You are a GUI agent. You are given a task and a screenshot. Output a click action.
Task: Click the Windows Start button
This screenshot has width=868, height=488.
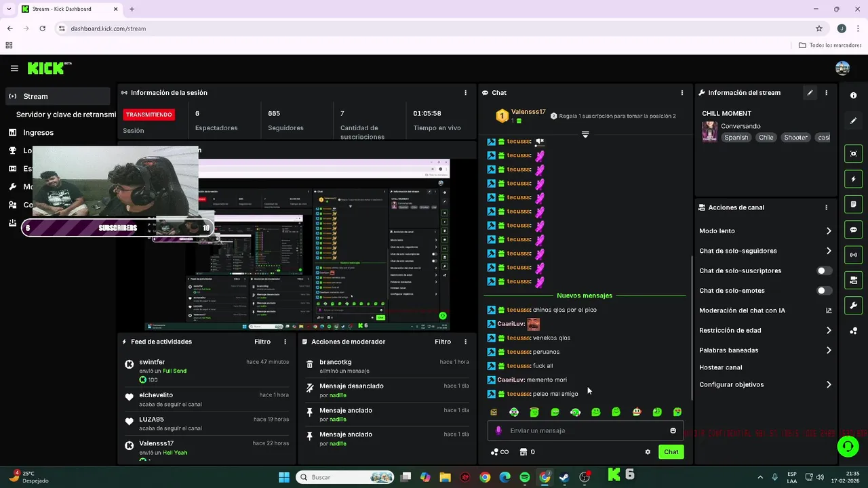click(x=284, y=477)
